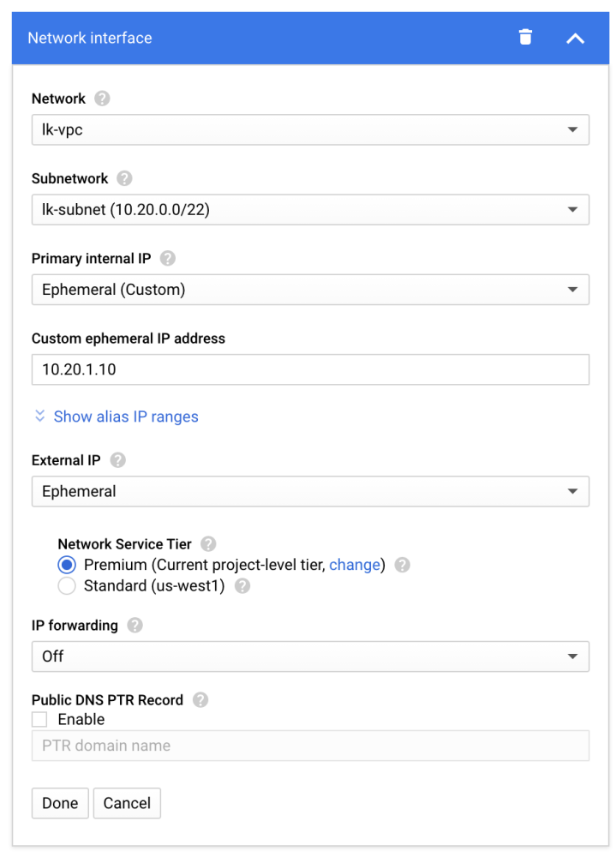Select the Premium network tier radio button
The height and width of the screenshot is (857, 616).
[67, 566]
